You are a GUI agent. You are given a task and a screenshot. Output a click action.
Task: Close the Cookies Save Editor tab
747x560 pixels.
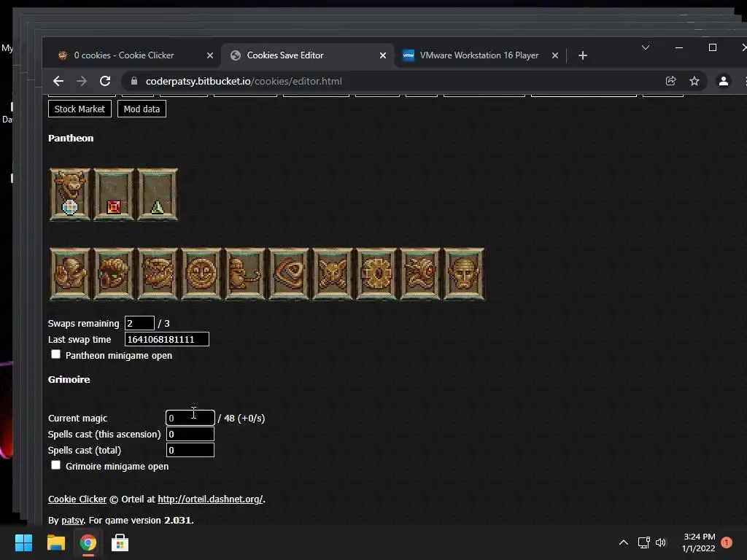coord(383,55)
